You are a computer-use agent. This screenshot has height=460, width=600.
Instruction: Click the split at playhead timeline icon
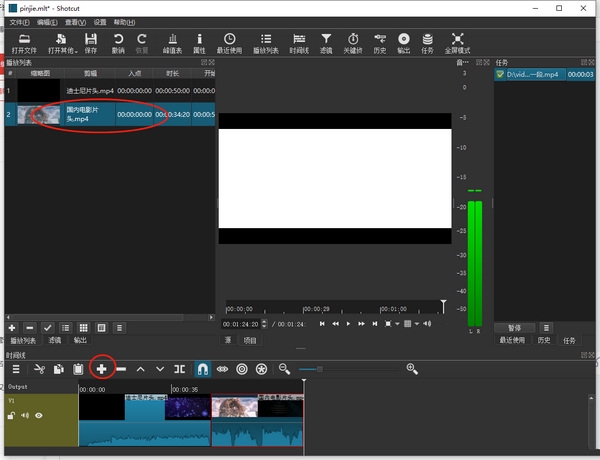[179, 369]
